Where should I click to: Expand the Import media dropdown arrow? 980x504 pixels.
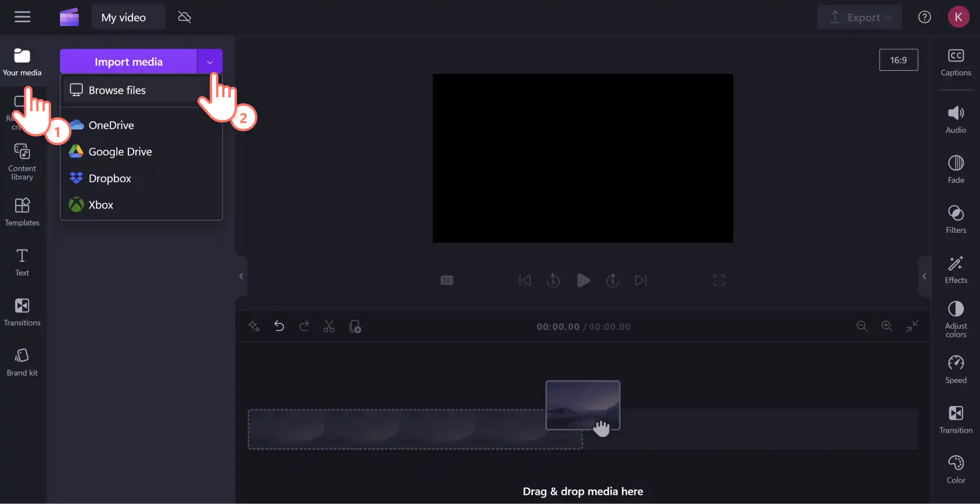point(210,62)
